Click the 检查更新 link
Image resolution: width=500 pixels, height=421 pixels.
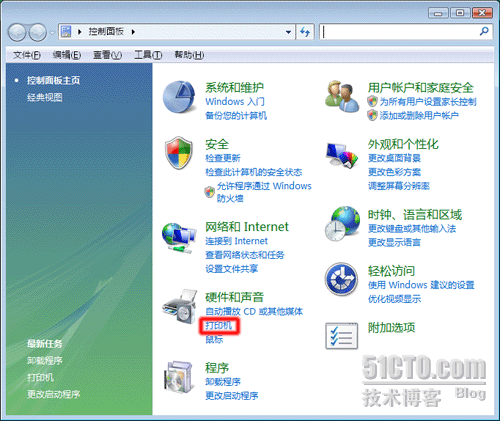click(x=223, y=158)
